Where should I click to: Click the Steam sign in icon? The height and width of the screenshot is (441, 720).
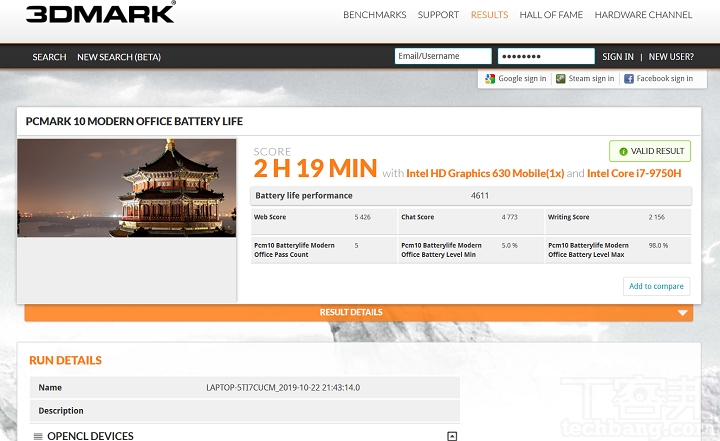click(x=560, y=79)
